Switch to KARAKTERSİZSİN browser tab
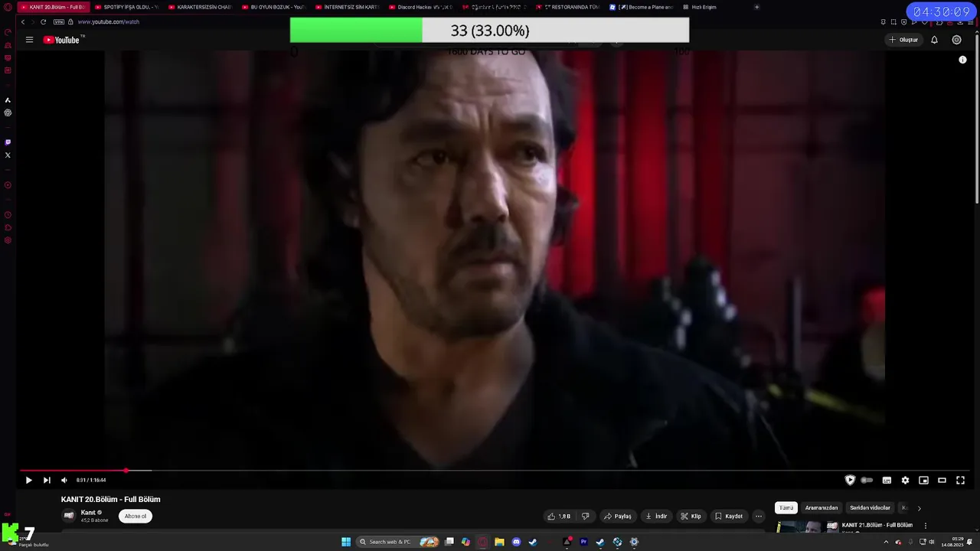This screenshot has height=551, width=980. 200,7
